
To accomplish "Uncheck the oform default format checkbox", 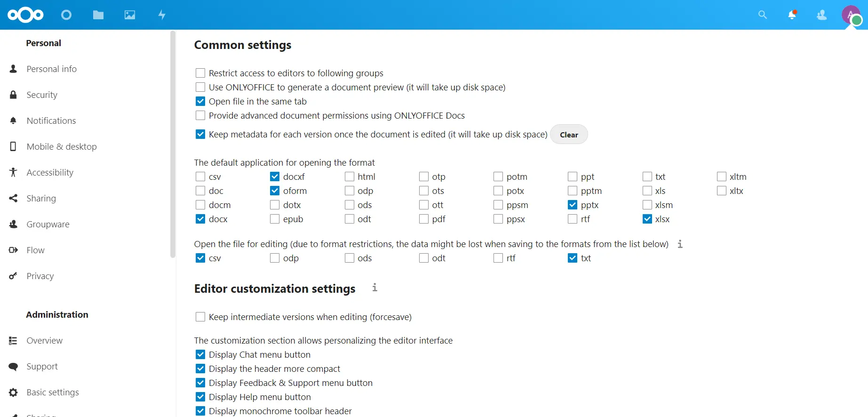I will [x=275, y=191].
